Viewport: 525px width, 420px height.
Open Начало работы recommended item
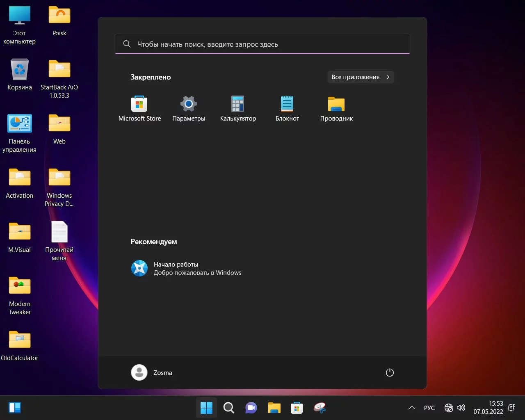186,269
